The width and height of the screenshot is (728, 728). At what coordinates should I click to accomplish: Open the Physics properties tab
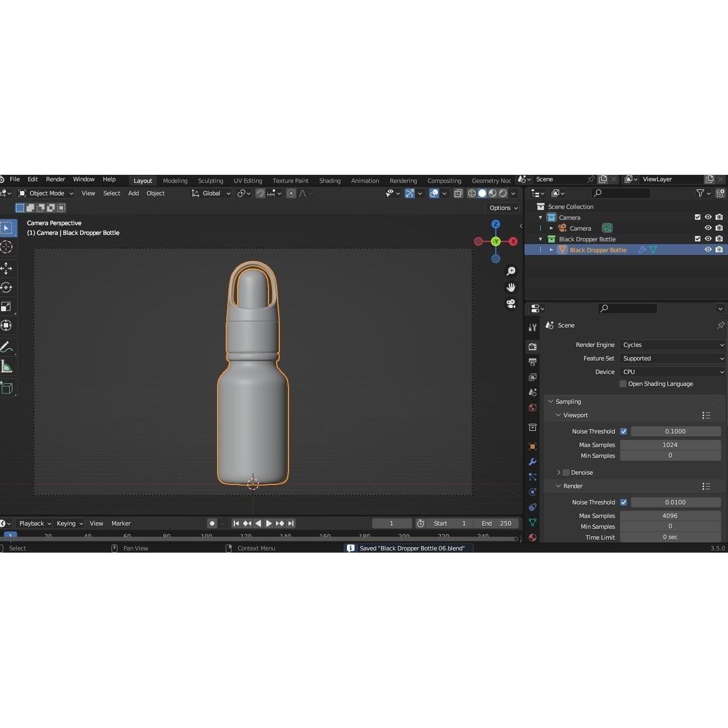(x=532, y=492)
